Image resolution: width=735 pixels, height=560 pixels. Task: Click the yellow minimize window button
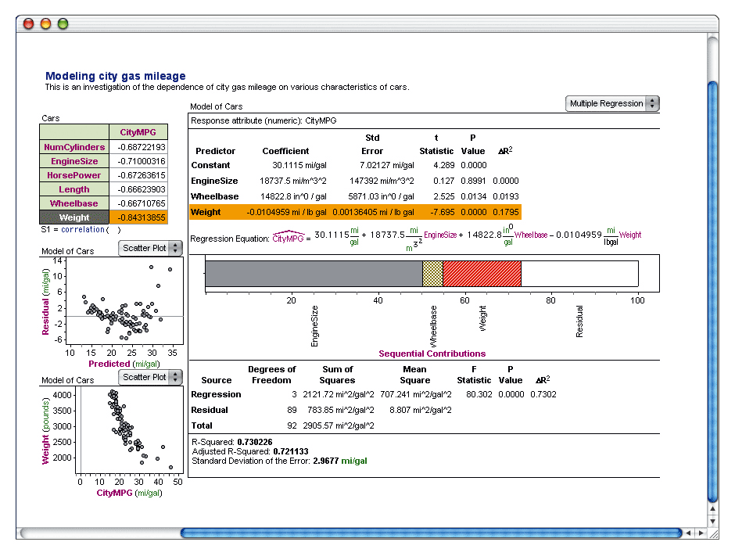[x=46, y=23]
